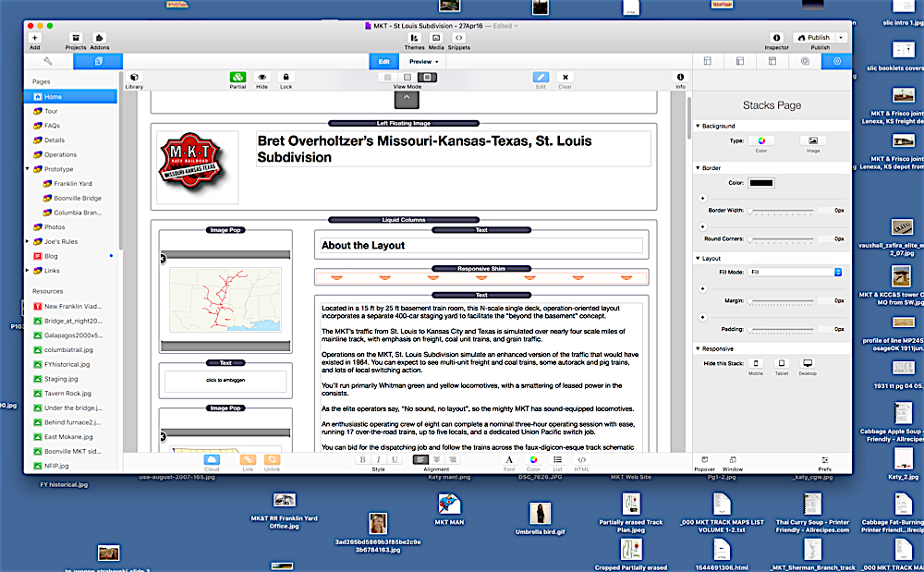Open the Addons icon
The width and height of the screenshot is (924, 572).
(x=100, y=38)
